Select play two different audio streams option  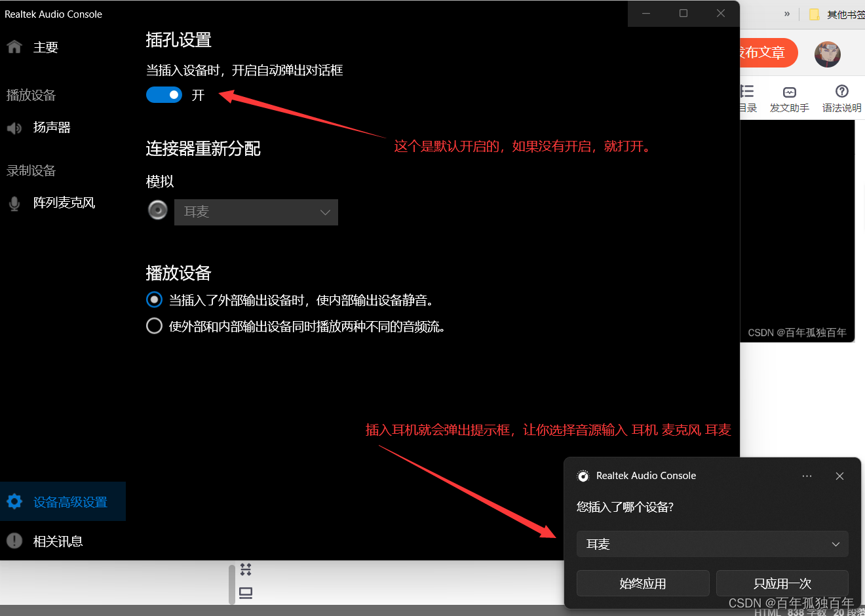(x=154, y=326)
